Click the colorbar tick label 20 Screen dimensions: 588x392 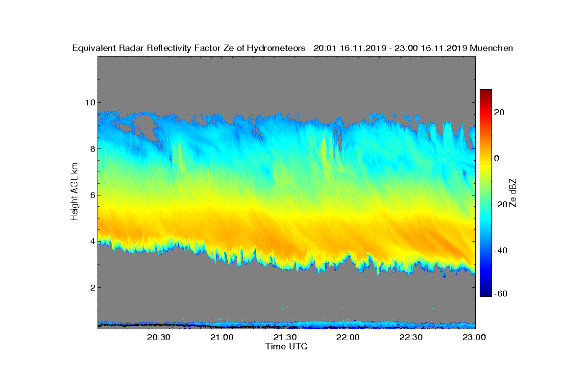tap(500, 112)
